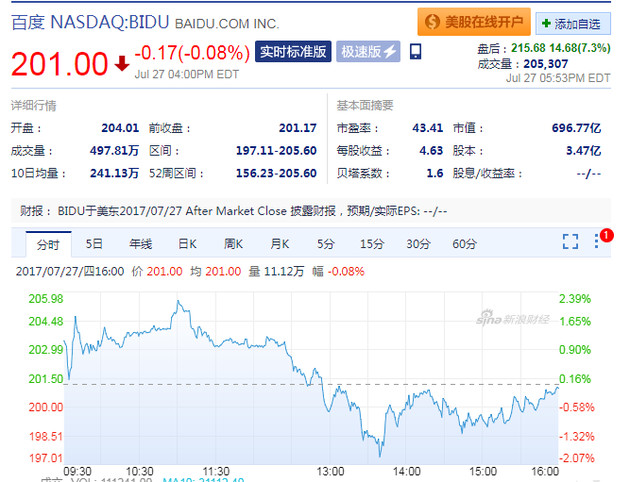Click the 205.98 price axis label

[x=46, y=299]
